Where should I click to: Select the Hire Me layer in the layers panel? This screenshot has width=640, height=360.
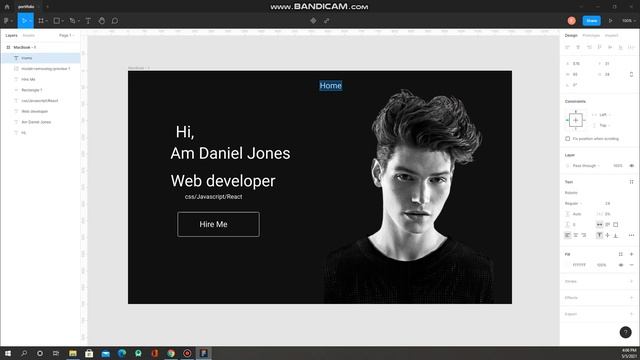[40, 79]
